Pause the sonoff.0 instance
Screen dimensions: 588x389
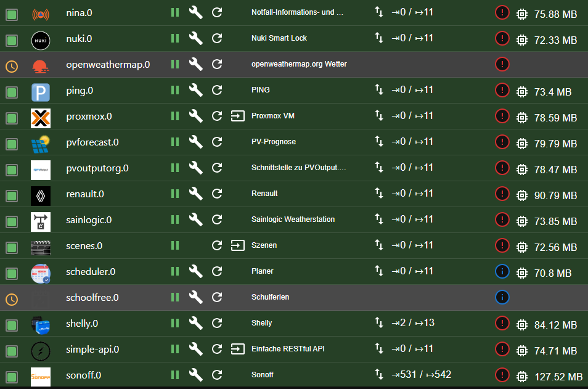click(175, 375)
